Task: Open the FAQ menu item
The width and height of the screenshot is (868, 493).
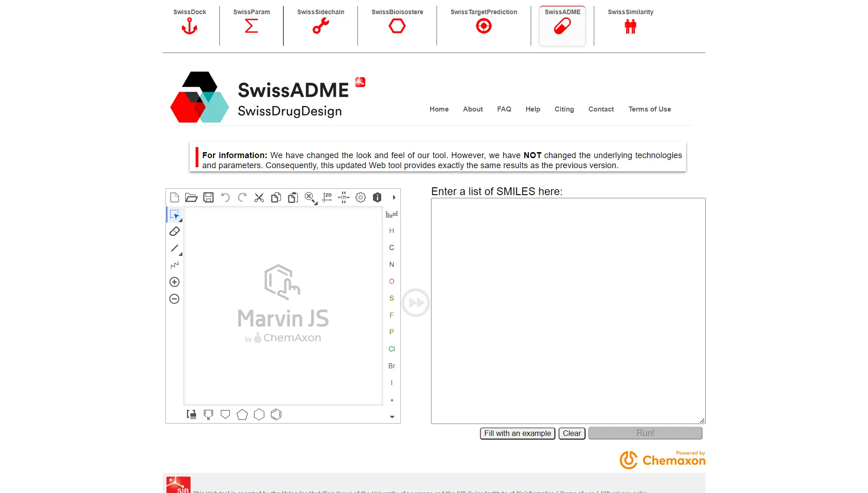Action: (504, 109)
